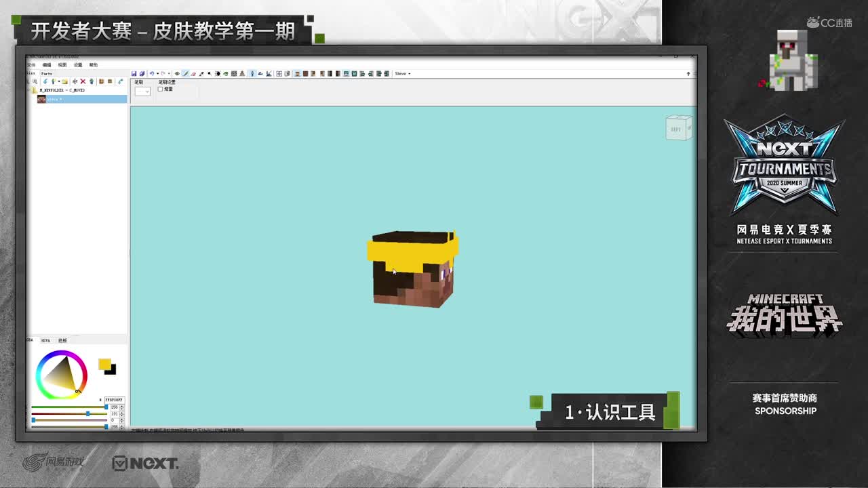Open the Steve model dropdown
Viewport: 868px width, 488px height.
403,74
